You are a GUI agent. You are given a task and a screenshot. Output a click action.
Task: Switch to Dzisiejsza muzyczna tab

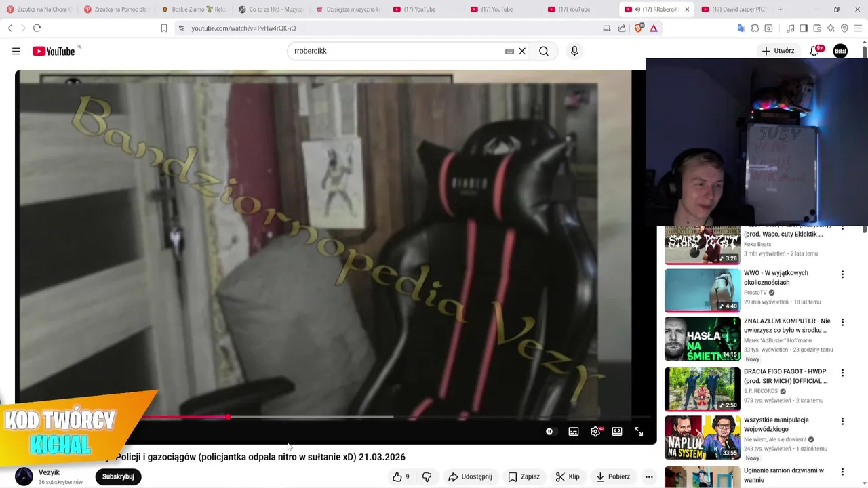(x=348, y=9)
